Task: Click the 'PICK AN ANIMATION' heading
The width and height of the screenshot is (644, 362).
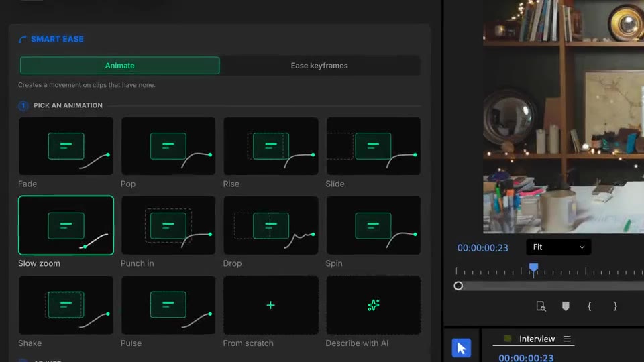Action: point(68,105)
